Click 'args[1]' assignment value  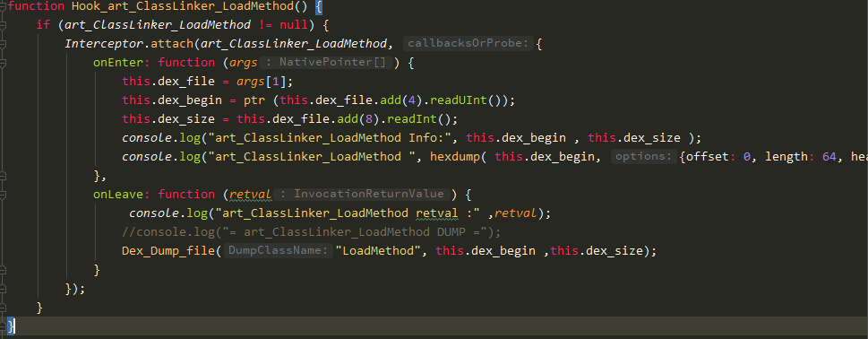[x=261, y=82]
